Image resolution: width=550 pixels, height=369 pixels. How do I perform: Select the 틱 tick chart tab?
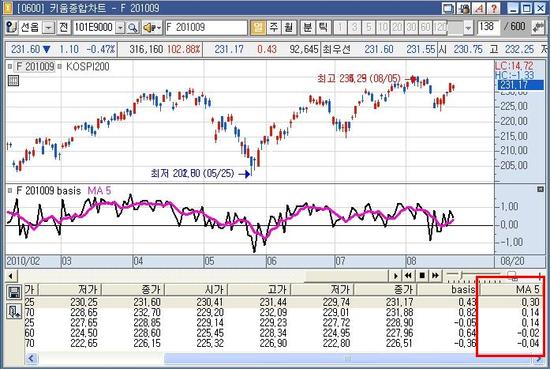pyautogui.click(x=323, y=27)
